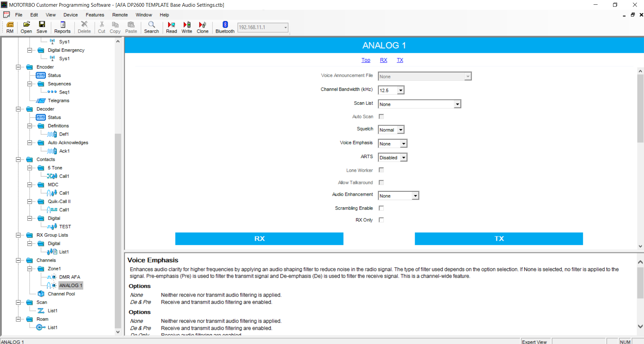This screenshot has width=644, height=344.
Task: Click the Paste toolbar icon
Action: click(131, 27)
